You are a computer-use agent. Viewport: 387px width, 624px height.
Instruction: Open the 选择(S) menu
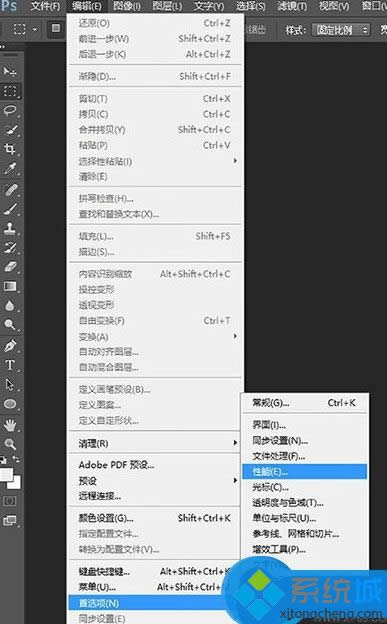[x=250, y=6]
